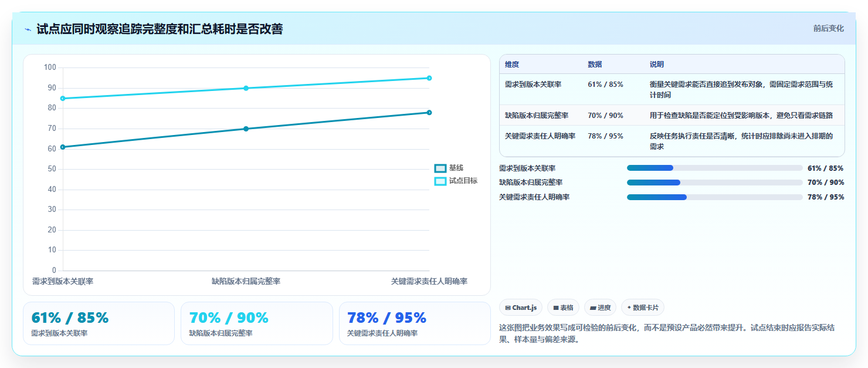Click the 70% / 90% value in the table
Image resolution: width=868 pixels, height=368 pixels.
click(x=605, y=116)
